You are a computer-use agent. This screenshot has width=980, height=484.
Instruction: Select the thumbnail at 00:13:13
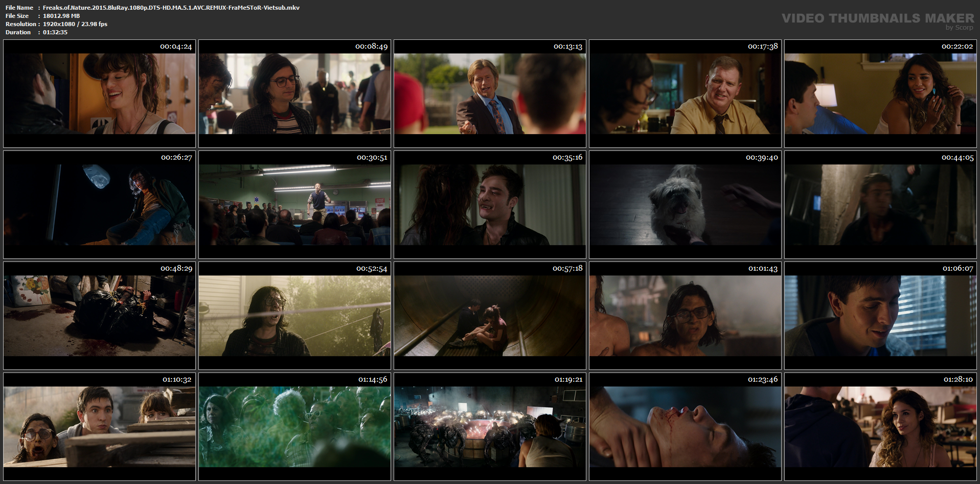[490, 94]
